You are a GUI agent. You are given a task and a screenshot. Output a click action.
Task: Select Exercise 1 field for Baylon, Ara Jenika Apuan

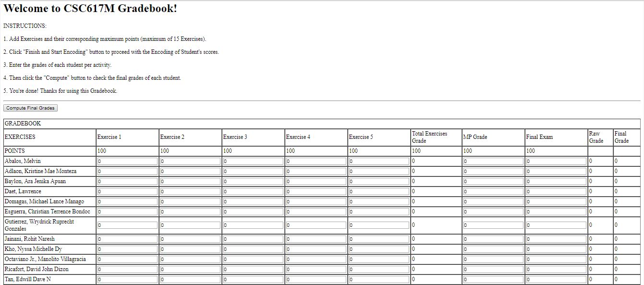127,182
